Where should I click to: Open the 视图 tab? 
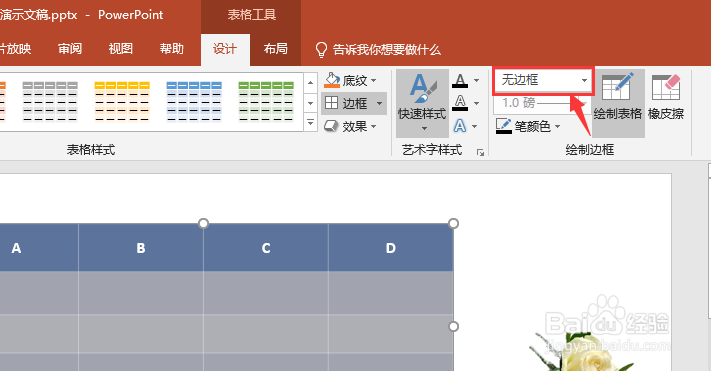121,49
